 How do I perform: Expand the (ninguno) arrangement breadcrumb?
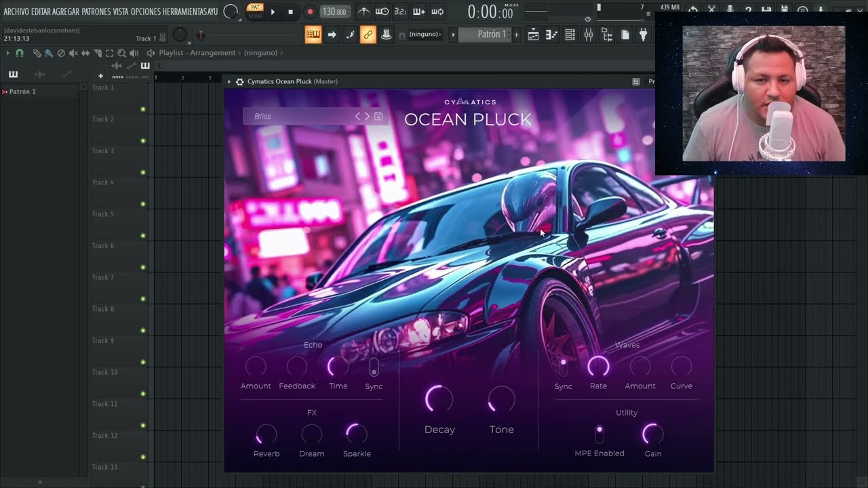[264, 53]
